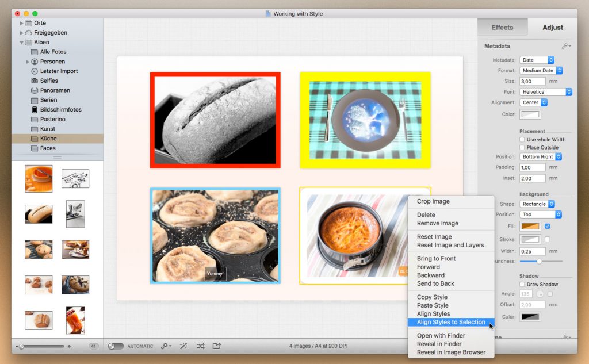Enable Draw Shadow checkbox
This screenshot has height=364, width=589.
pyautogui.click(x=522, y=285)
